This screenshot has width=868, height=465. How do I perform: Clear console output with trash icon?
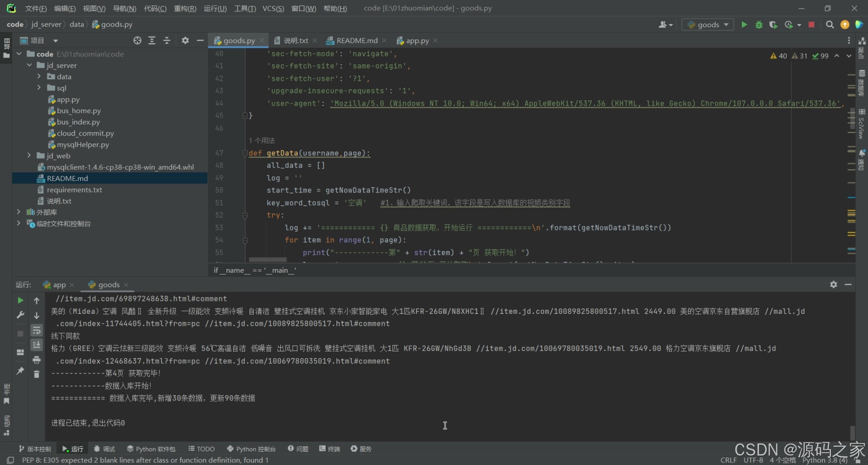point(37,374)
